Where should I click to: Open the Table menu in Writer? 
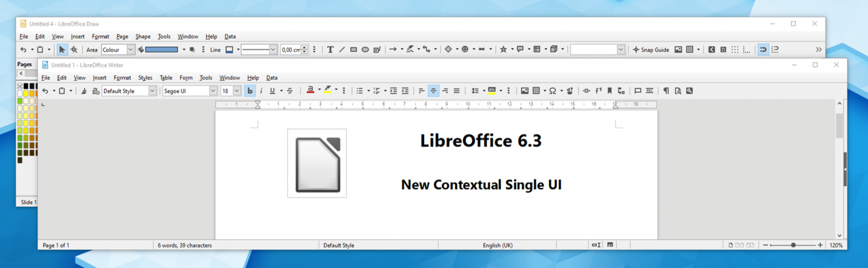tap(166, 78)
